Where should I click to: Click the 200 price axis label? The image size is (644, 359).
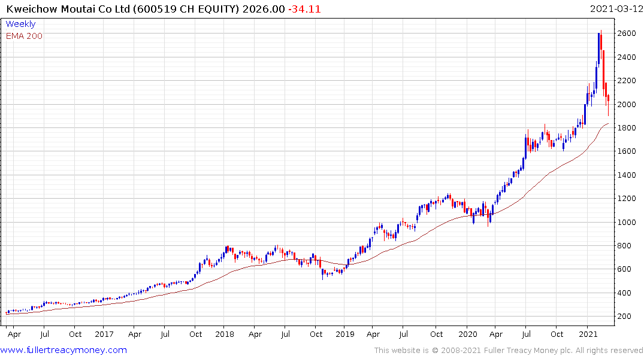624,317
